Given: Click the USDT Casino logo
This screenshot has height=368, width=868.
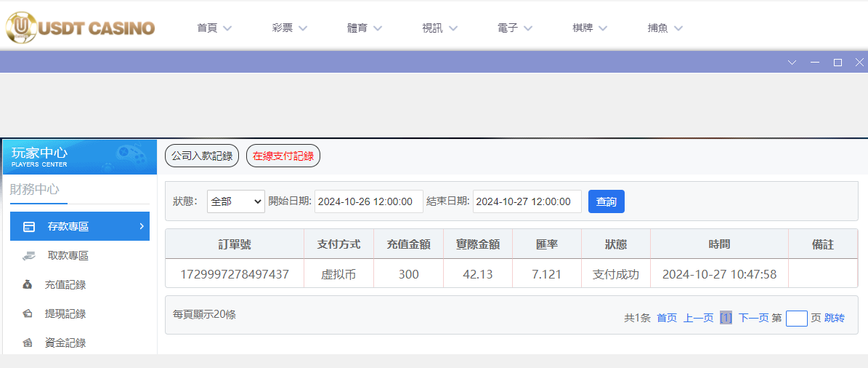Looking at the screenshot, I should pyautogui.click(x=80, y=28).
